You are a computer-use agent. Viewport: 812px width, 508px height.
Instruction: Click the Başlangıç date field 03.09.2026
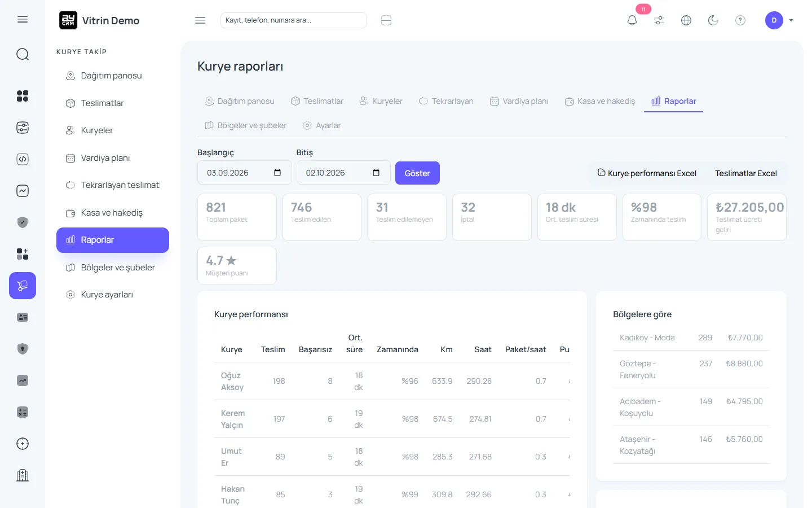244,173
